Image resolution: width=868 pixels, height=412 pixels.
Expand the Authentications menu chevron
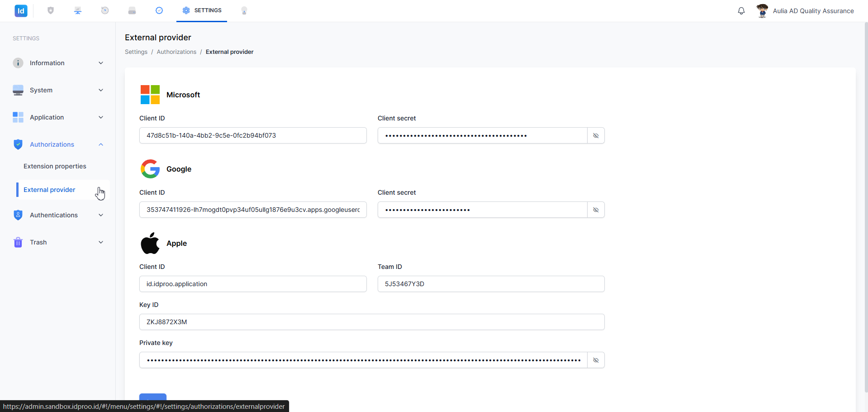pyautogui.click(x=101, y=215)
